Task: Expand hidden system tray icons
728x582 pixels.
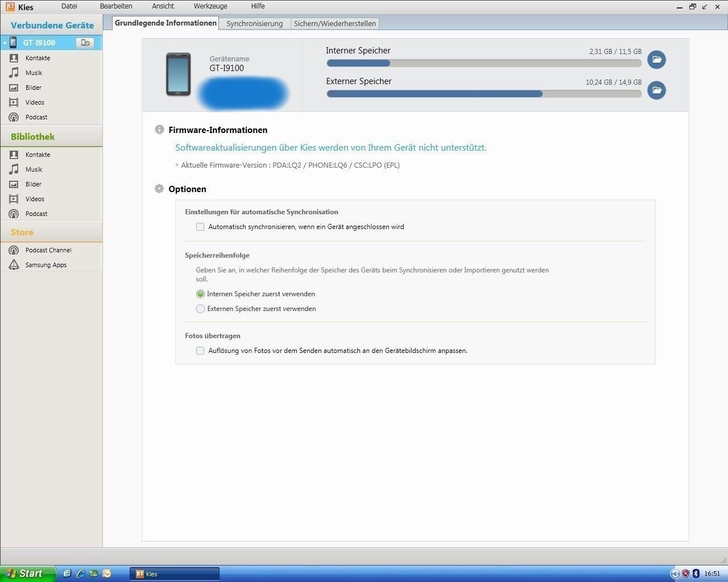Action: [675, 573]
